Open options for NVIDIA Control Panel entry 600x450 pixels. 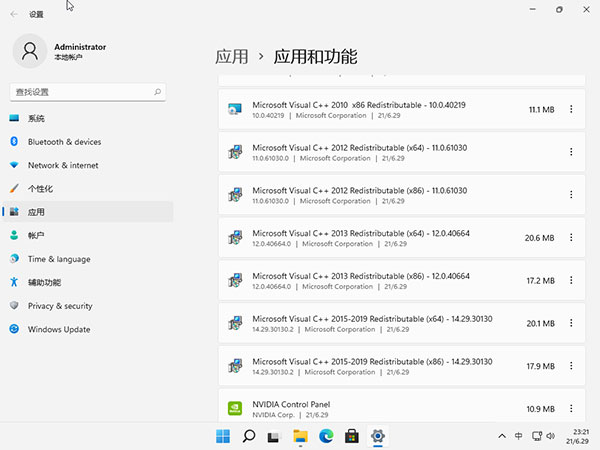pyautogui.click(x=571, y=409)
